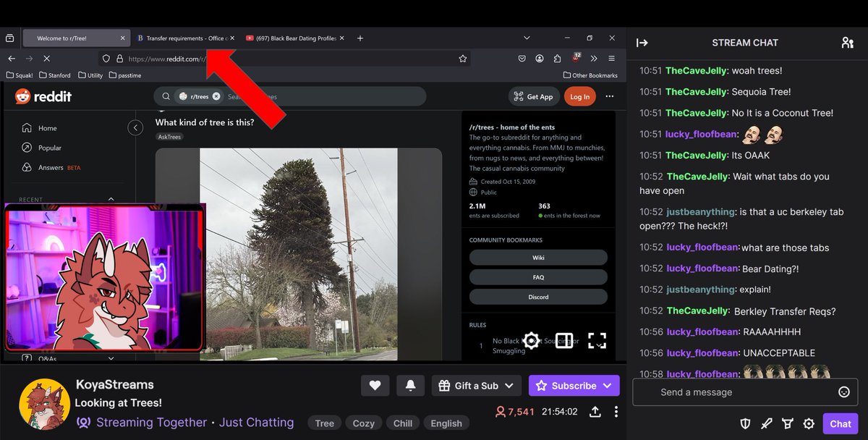Switch to the Black Bear Dating Profiles tab
868x440 pixels.
[297, 38]
